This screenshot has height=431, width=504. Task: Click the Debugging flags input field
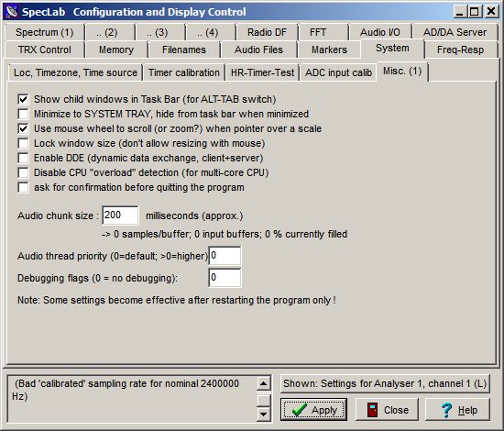coord(225,278)
